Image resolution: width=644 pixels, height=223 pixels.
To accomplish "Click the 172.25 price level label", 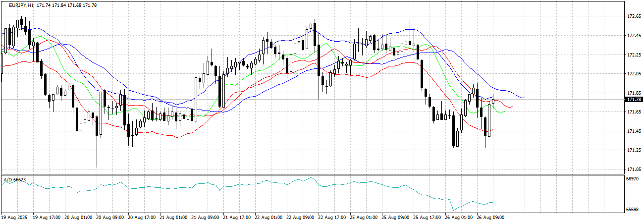I will (634, 55).
